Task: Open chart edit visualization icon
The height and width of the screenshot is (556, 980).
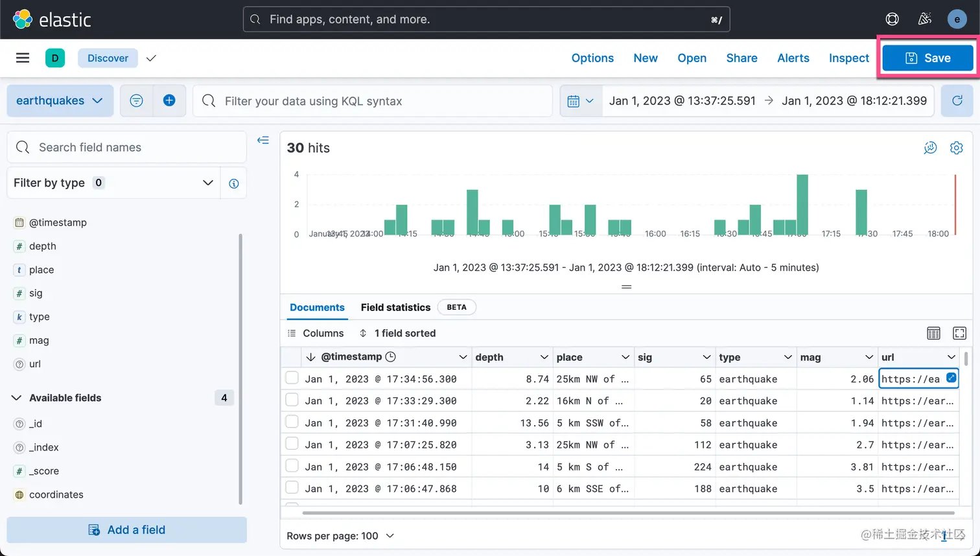Action: pyautogui.click(x=930, y=148)
